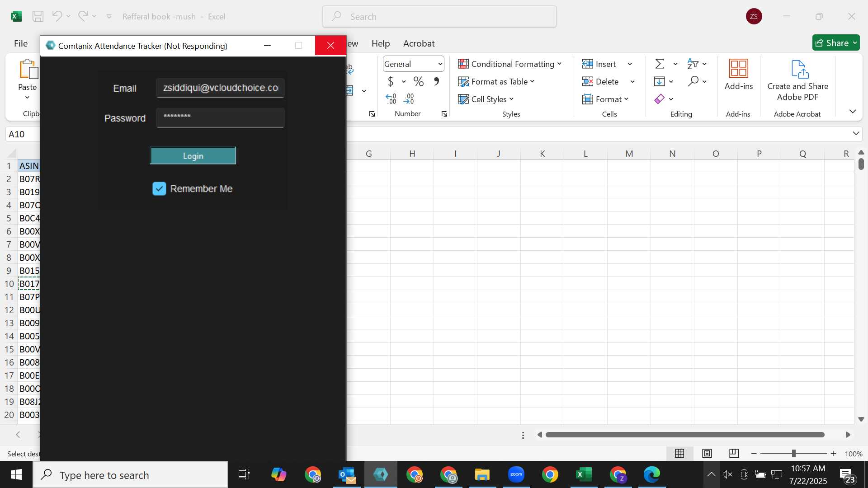Screen dimensions: 868x488
Task: Open Microsoft Edge from the taskbar
Action: point(652,474)
